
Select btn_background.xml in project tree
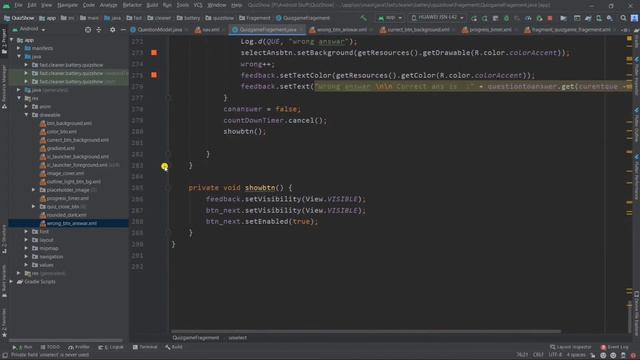(69, 123)
